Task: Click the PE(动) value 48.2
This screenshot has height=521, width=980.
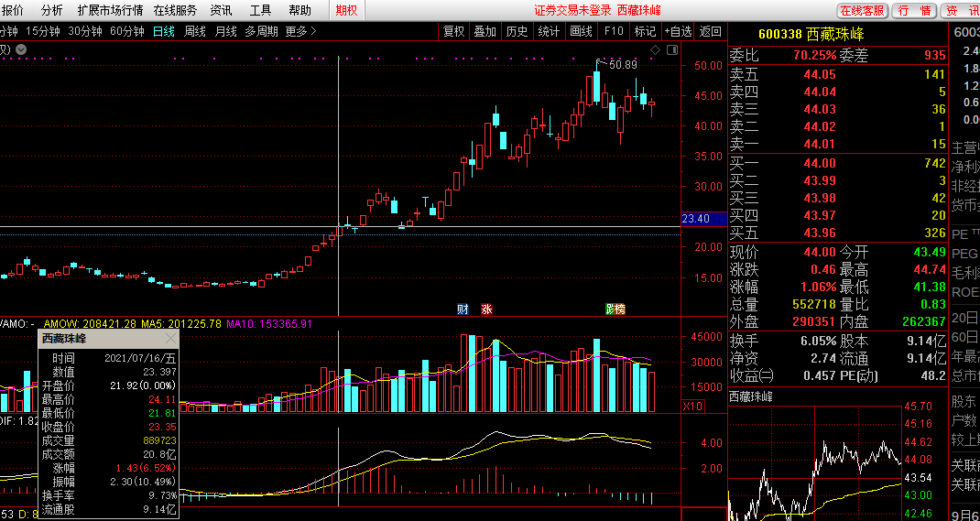Action: (x=933, y=376)
